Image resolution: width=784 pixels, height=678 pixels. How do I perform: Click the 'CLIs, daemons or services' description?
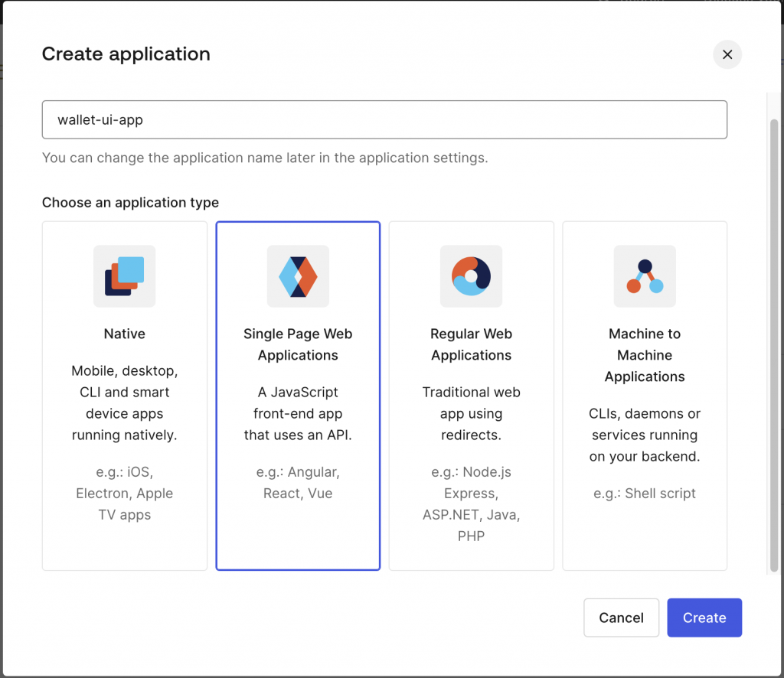point(645,435)
